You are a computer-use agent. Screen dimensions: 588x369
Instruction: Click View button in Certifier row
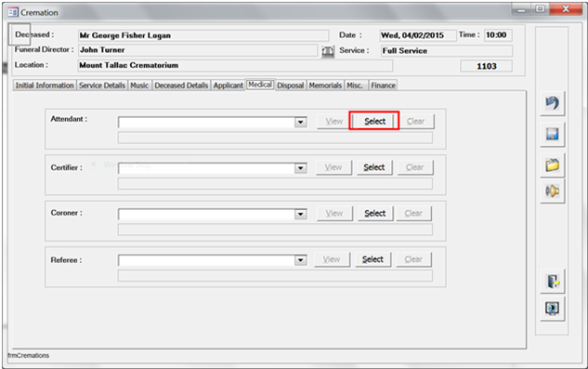(333, 167)
